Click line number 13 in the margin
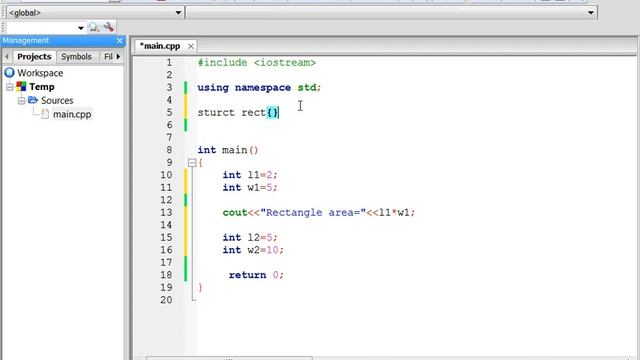This screenshot has width=640, height=360. [166, 213]
